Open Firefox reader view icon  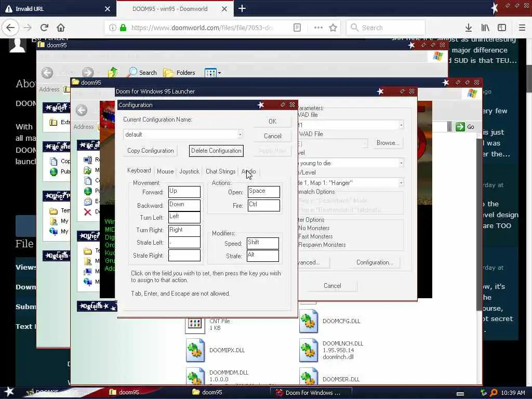click(297, 28)
